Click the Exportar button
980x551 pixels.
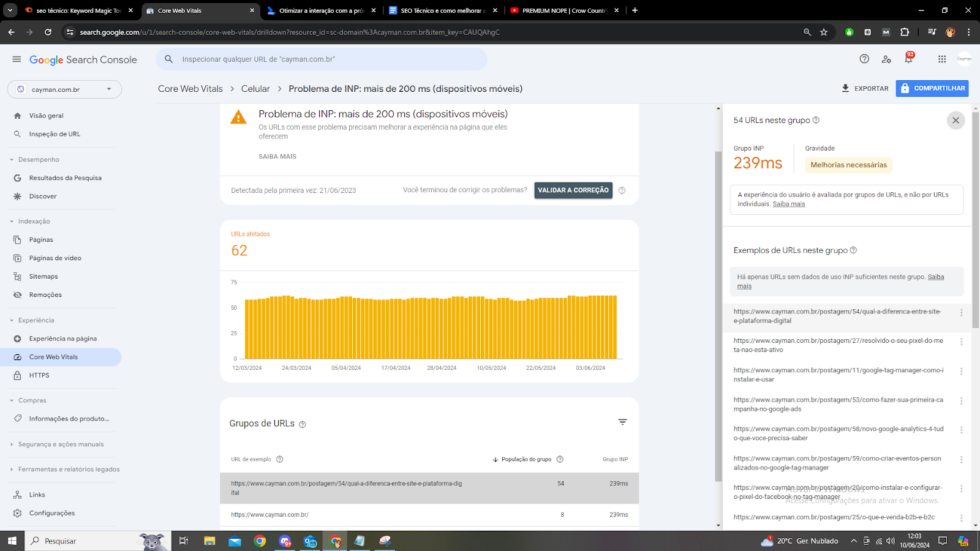865,88
